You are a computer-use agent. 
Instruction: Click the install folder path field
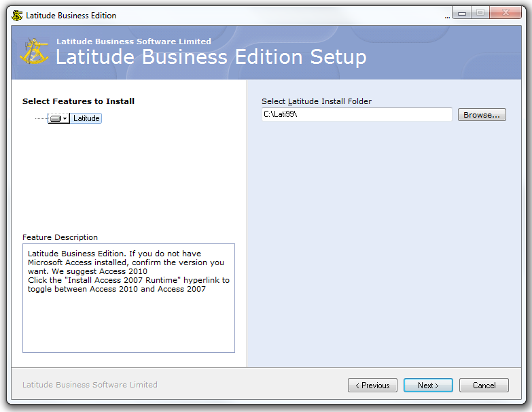click(356, 115)
